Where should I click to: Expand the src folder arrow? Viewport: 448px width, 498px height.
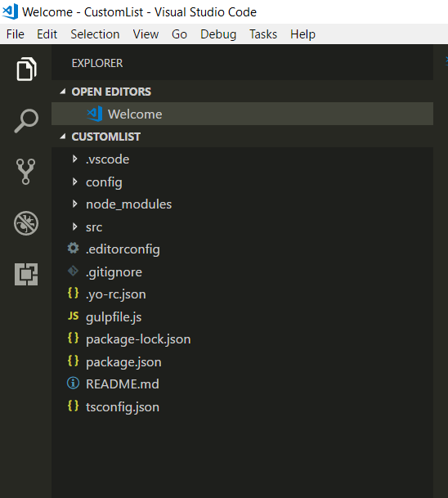point(75,227)
